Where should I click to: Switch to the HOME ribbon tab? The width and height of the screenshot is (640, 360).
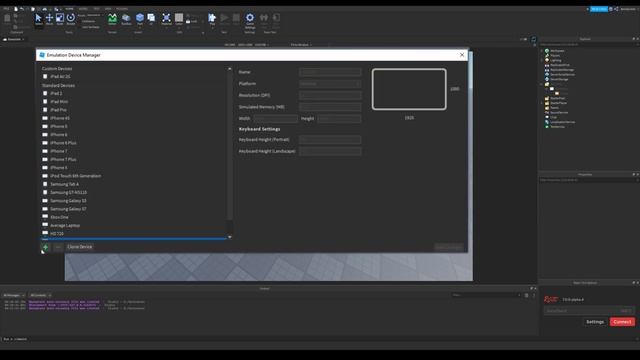pos(69,9)
